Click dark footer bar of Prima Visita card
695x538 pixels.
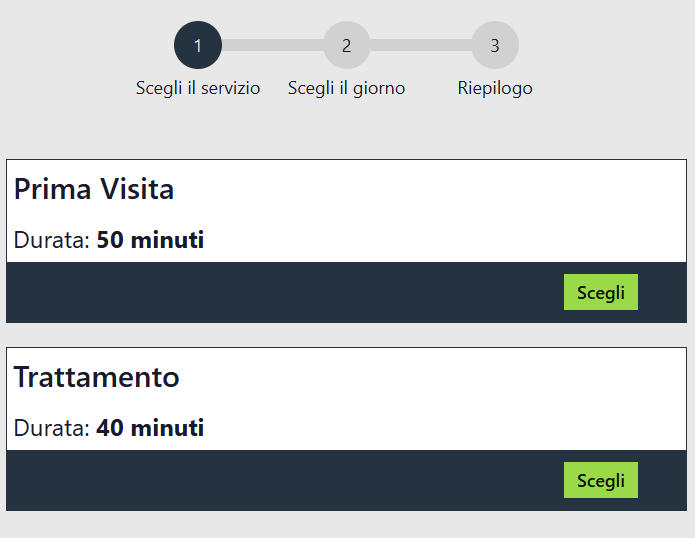tap(280, 292)
